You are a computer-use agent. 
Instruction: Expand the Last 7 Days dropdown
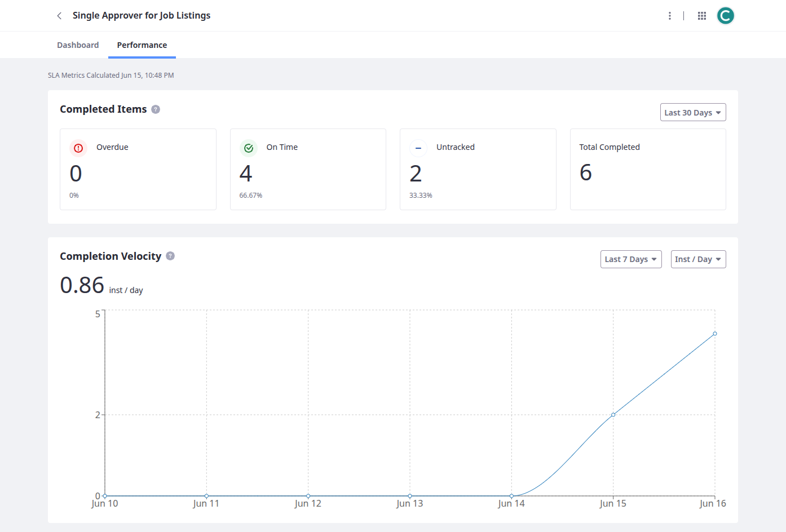point(630,259)
